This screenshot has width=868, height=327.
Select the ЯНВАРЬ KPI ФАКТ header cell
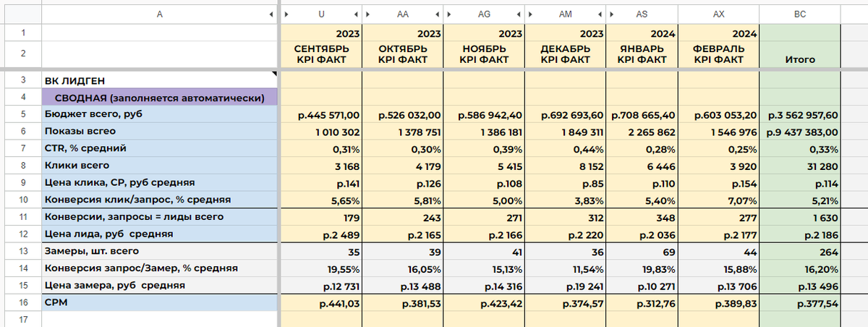tap(643, 54)
